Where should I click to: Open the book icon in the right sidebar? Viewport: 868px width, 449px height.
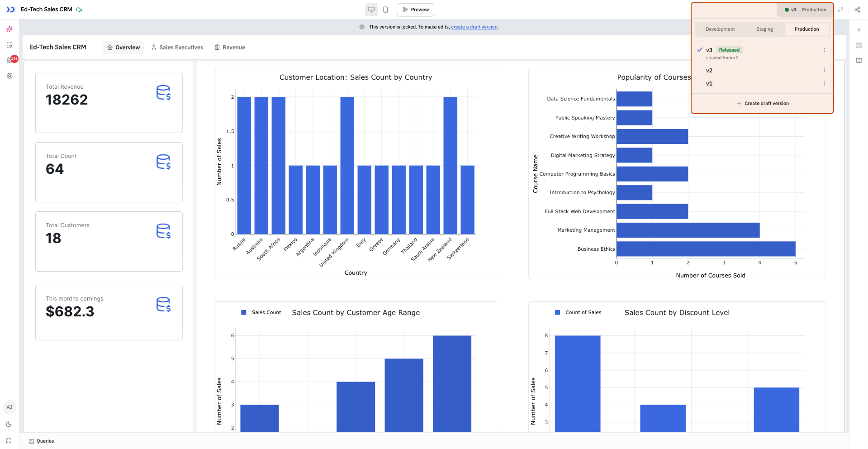(x=859, y=61)
